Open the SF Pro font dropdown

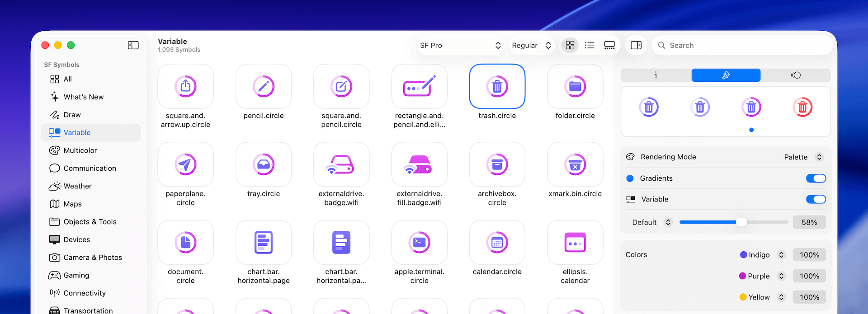pos(460,45)
